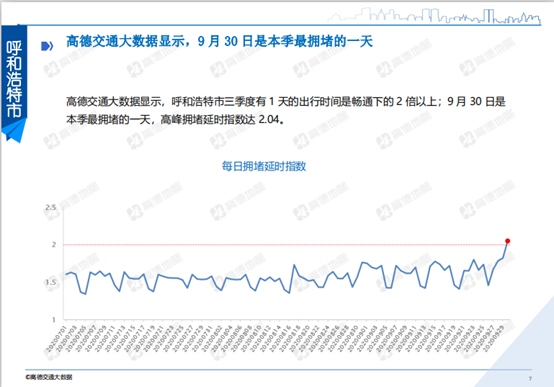Click the y-axis label 2.5
The image size is (554, 387).
[51, 207]
